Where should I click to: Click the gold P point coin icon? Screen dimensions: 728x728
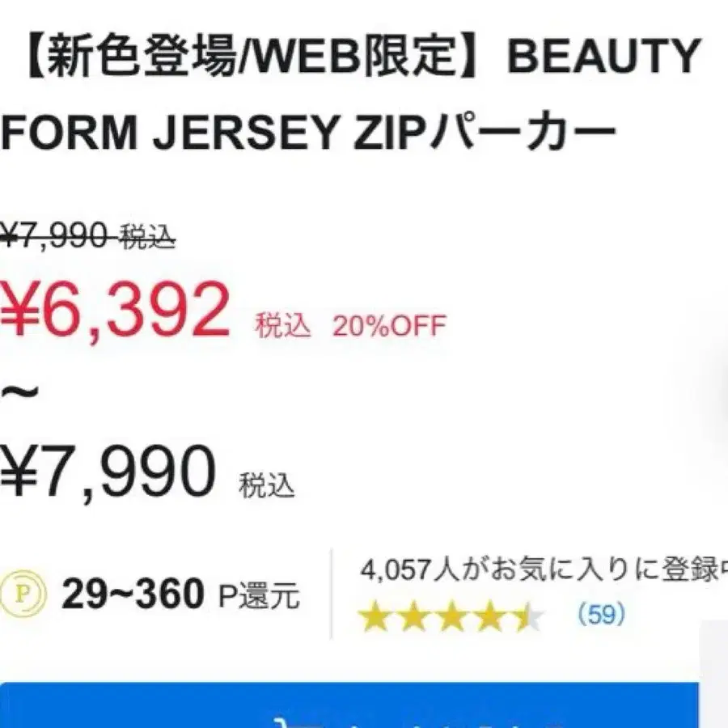[23, 595]
